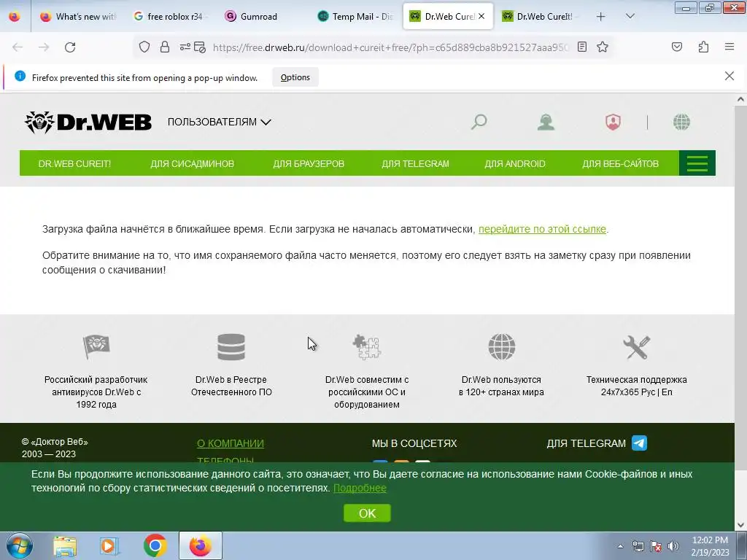Expand the ПОЛЬЗОВАТЕЛЯМ dropdown
The image size is (747, 560).
click(x=219, y=122)
